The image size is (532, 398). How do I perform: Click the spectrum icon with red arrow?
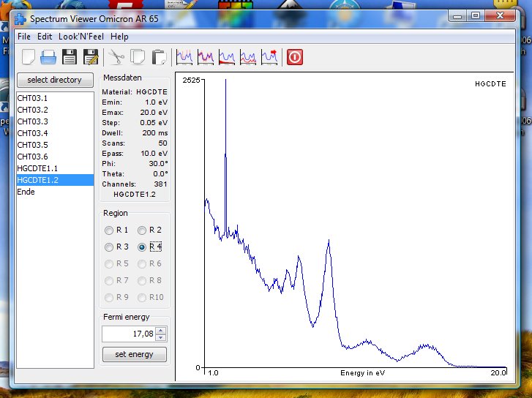coord(269,56)
